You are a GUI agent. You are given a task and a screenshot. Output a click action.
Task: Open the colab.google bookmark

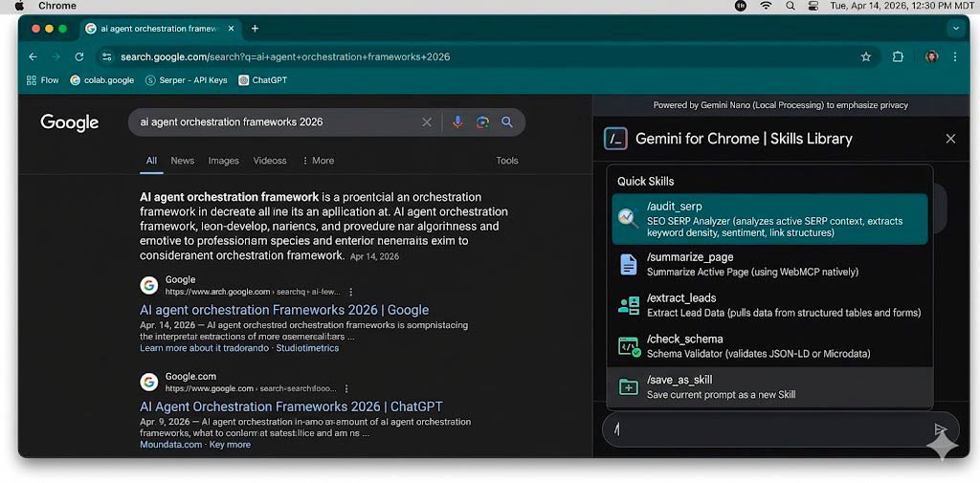[101, 80]
